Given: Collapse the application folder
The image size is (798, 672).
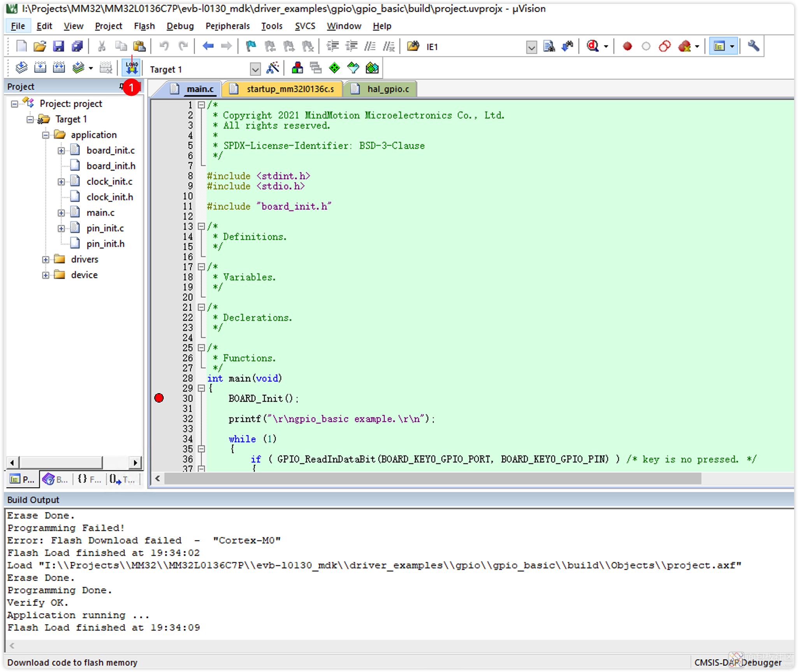Looking at the screenshot, I should click(46, 135).
